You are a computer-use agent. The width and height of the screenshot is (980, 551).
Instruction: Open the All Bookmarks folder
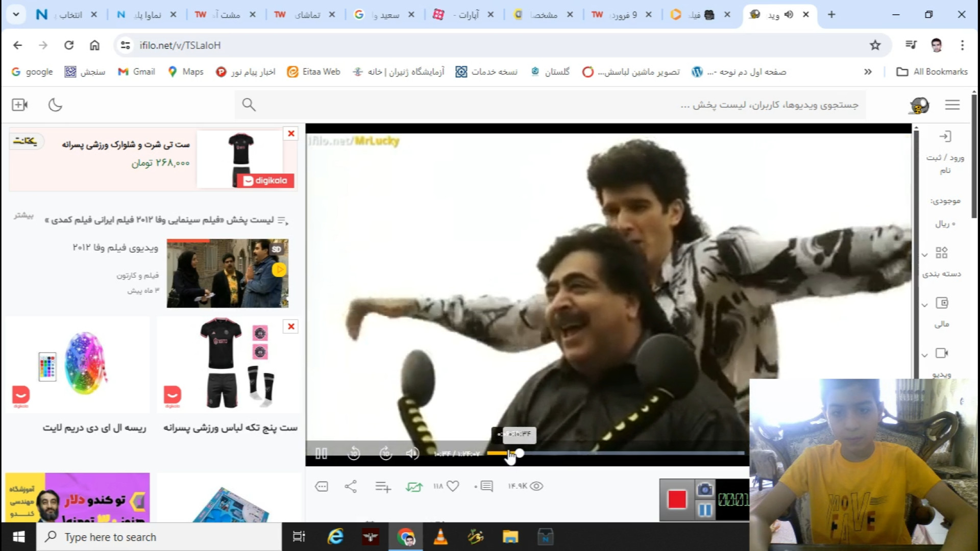[x=932, y=72]
